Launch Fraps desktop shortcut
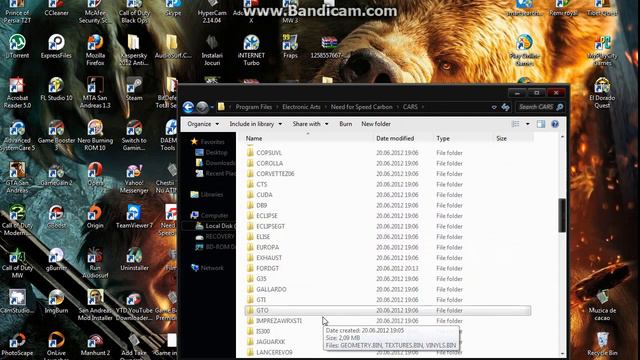Screen dimensions: 640x360 290,46
